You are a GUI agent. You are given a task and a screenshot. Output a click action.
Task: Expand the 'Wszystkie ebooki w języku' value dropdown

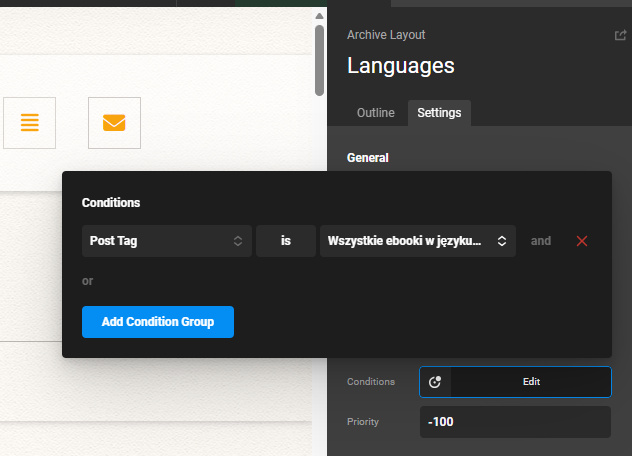(417, 241)
